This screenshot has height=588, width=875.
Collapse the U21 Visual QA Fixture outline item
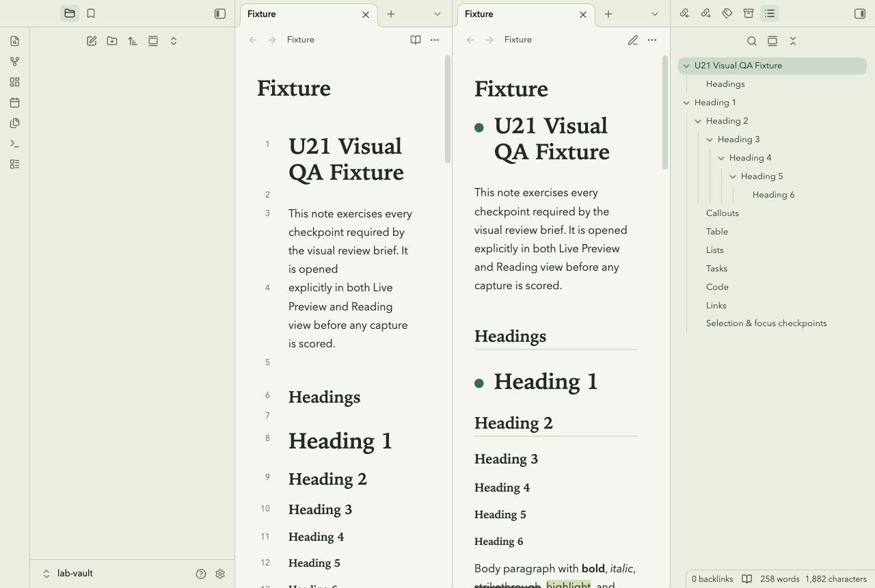686,66
